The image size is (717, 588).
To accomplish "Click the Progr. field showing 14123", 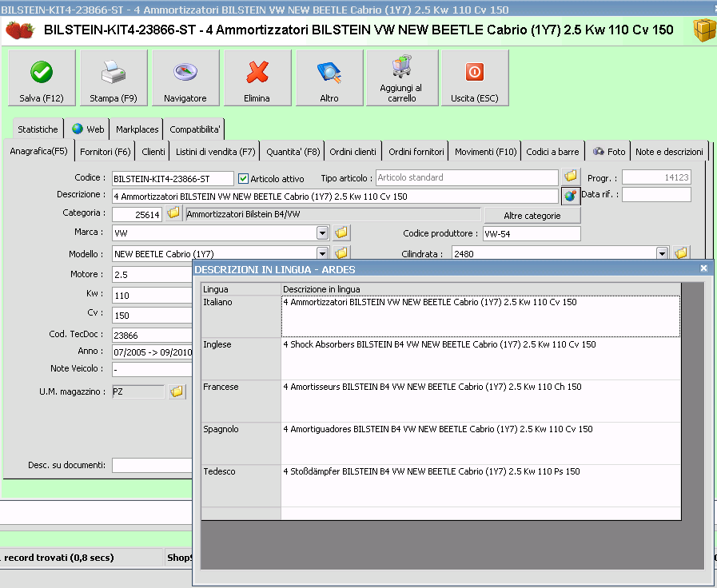I will coord(656,177).
